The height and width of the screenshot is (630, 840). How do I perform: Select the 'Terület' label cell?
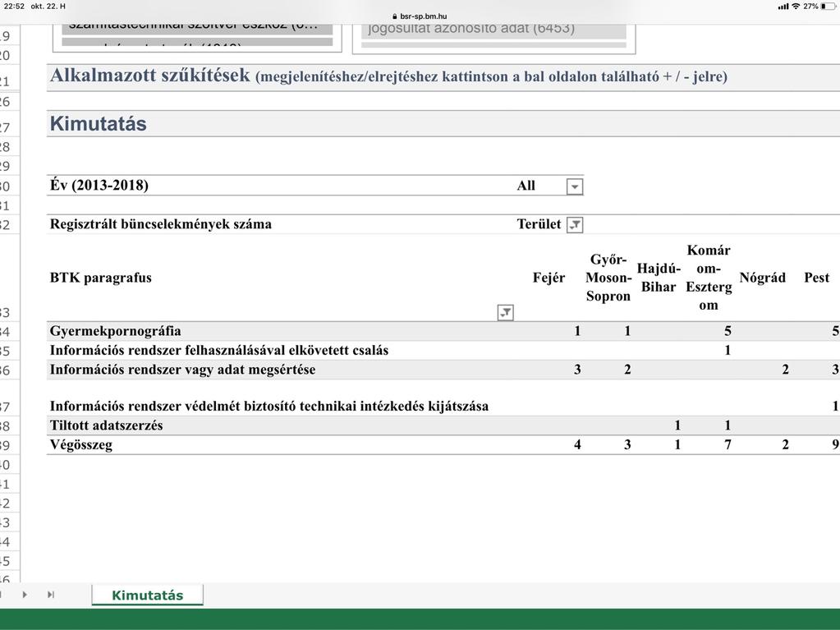click(539, 224)
